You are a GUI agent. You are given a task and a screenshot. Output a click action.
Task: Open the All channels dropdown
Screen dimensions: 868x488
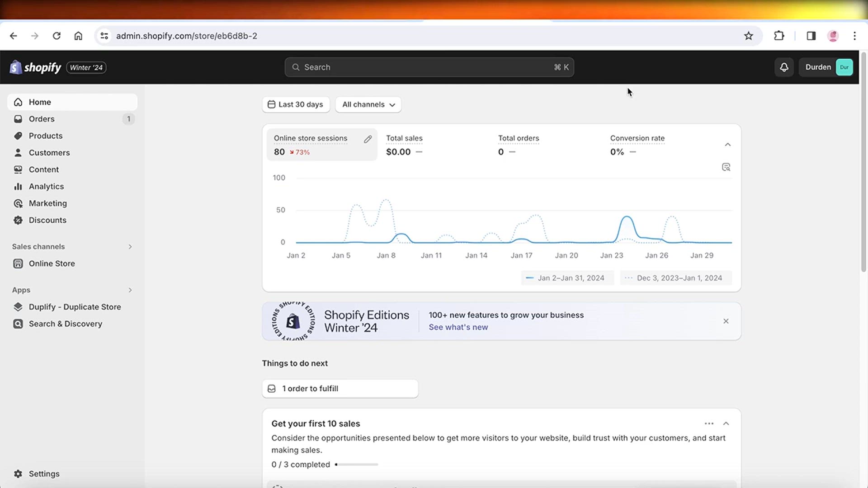tap(368, 104)
